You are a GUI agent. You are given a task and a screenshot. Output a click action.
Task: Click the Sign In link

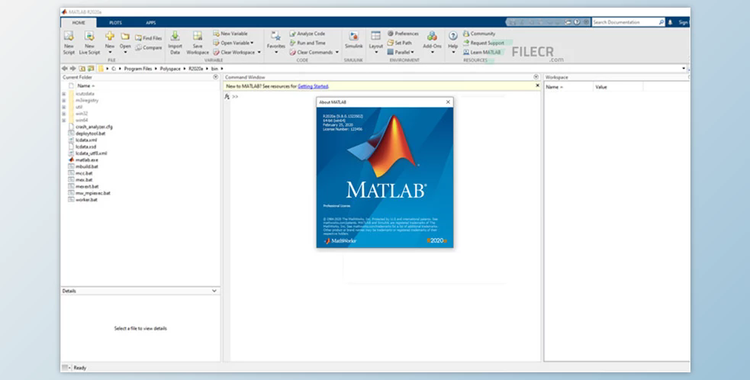[x=684, y=22]
